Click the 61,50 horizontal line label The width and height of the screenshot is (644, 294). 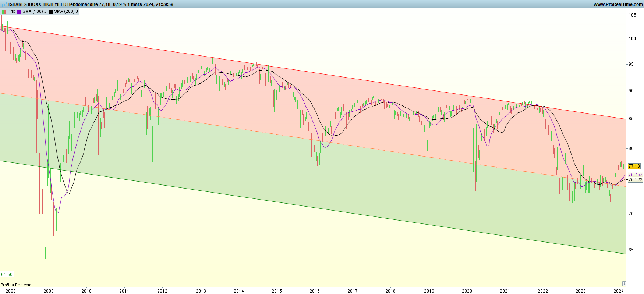click(7, 275)
